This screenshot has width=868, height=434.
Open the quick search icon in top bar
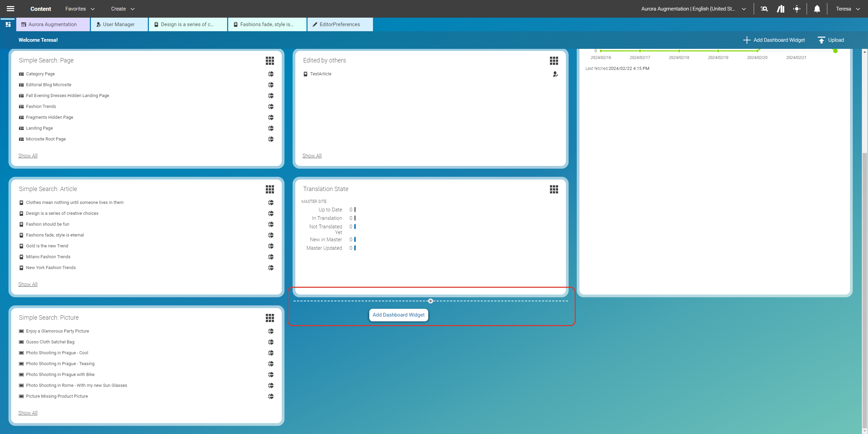[764, 8]
